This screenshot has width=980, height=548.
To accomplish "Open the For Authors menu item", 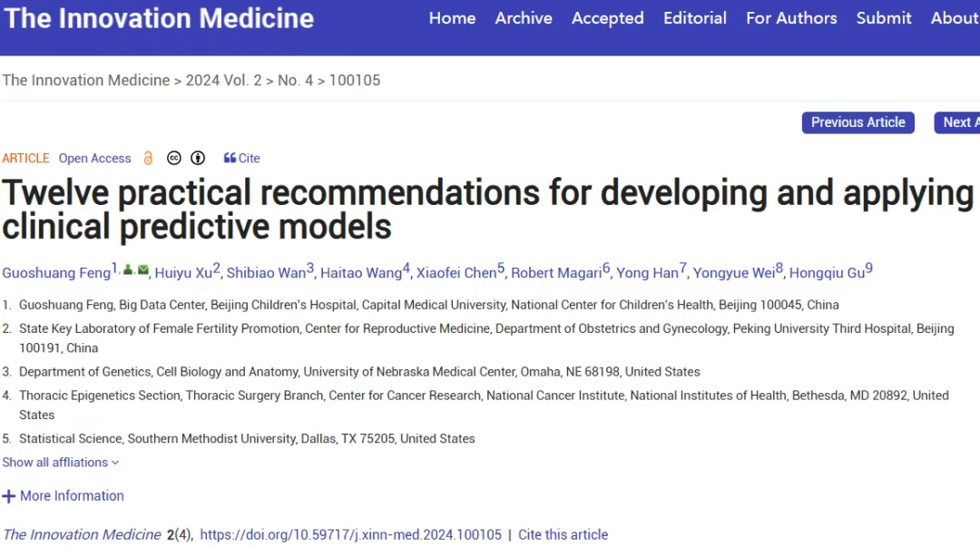I will (791, 18).
